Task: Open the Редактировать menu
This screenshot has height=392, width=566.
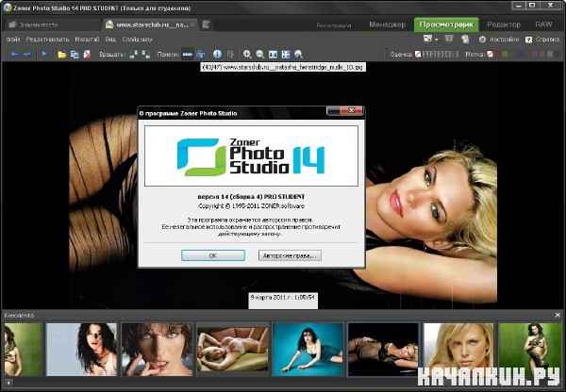Action: [47, 40]
